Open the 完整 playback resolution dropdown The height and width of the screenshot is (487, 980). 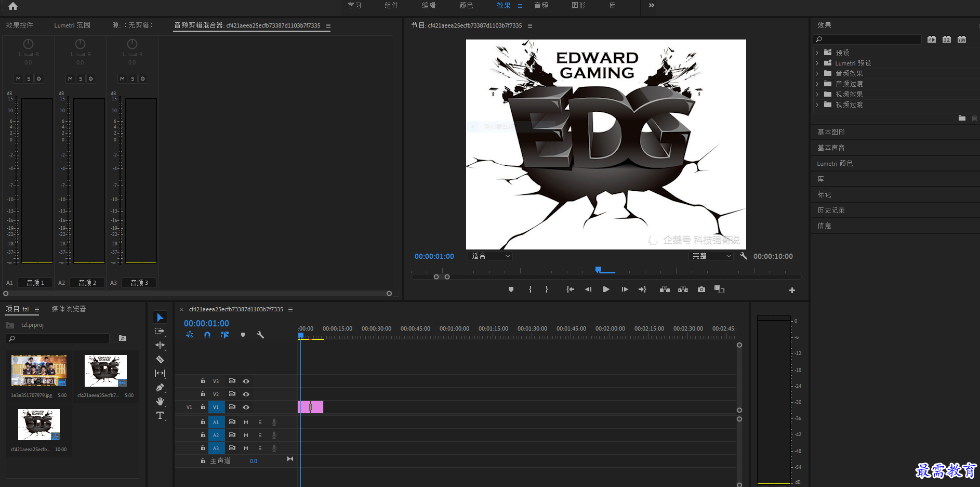coord(711,256)
